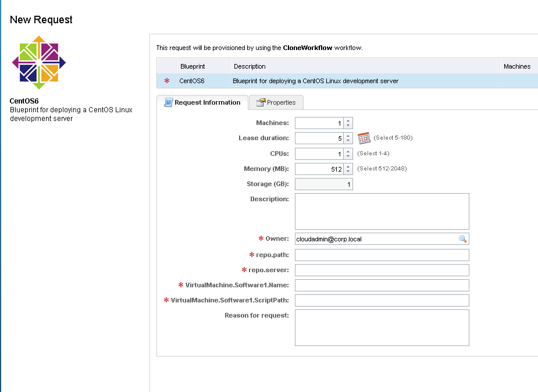Click the Description text area

(381, 211)
